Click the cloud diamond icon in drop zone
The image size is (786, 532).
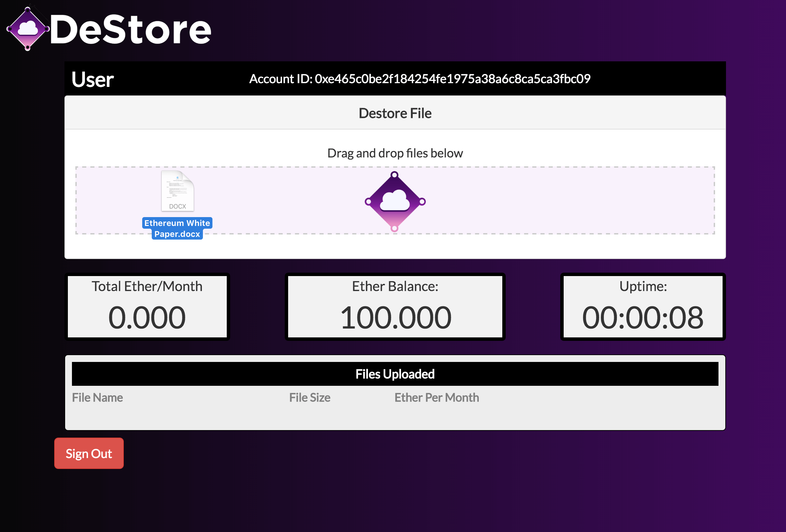395,201
